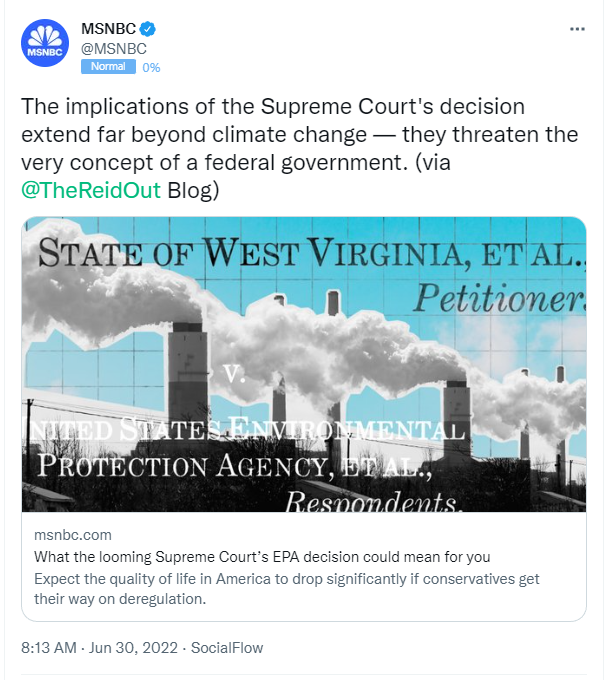Click the blue verified checkmark badge
Viewport: 608px width, 680px height.
pos(147,29)
